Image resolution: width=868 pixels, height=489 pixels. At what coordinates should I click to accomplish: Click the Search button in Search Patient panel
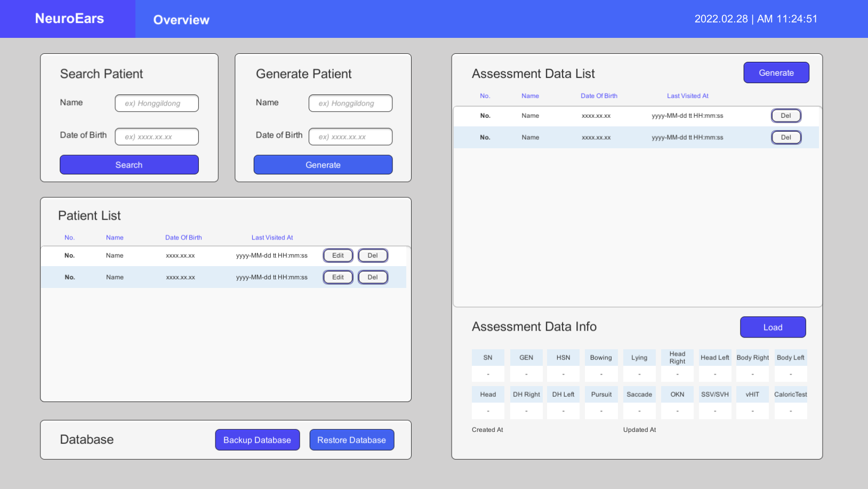click(x=129, y=165)
